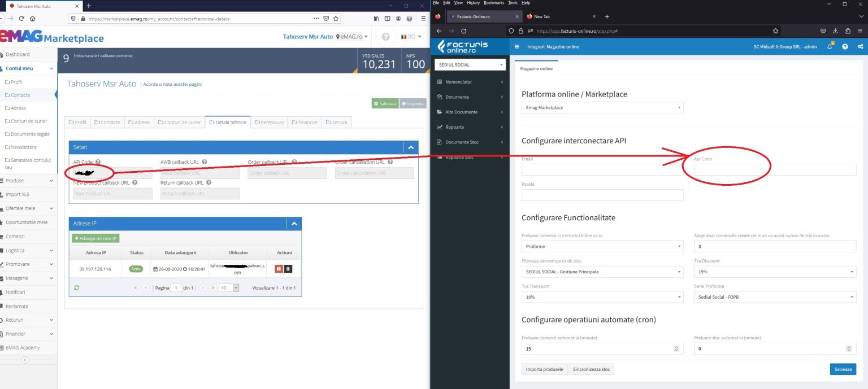This screenshot has height=389, width=868.
Task: Click the Email input field
Action: (602, 169)
